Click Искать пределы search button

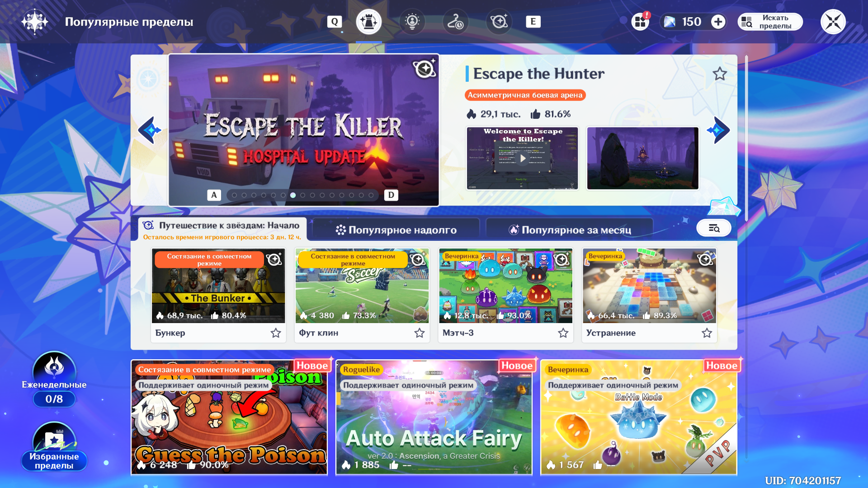770,22
